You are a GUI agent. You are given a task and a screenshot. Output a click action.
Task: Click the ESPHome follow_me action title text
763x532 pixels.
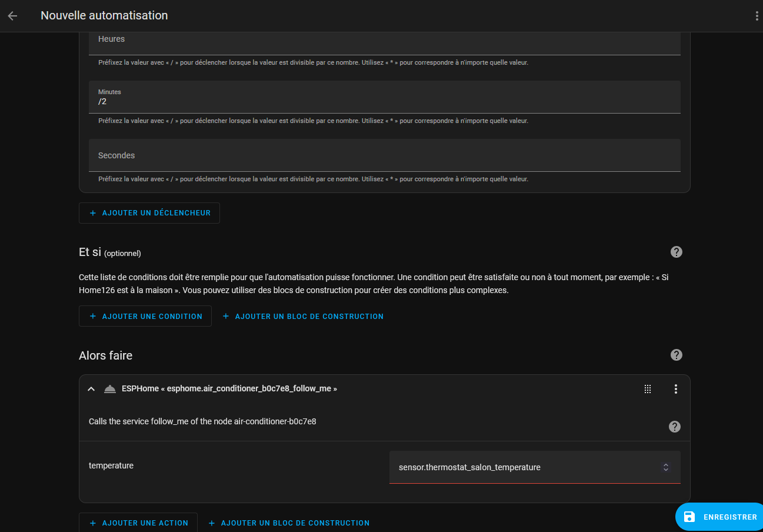229,389
